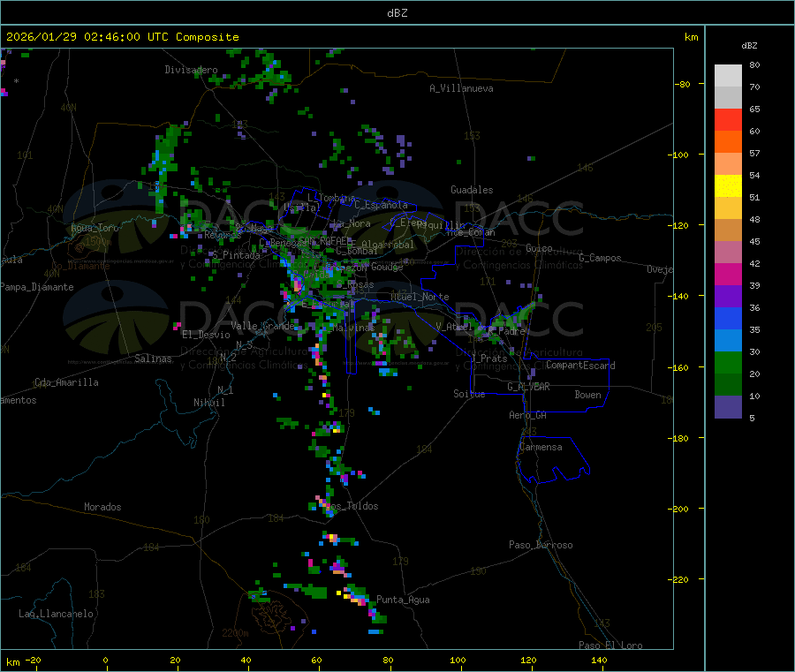This screenshot has width=795, height=672.
Task: Click the El_Desvio map label
Action: [x=207, y=335]
